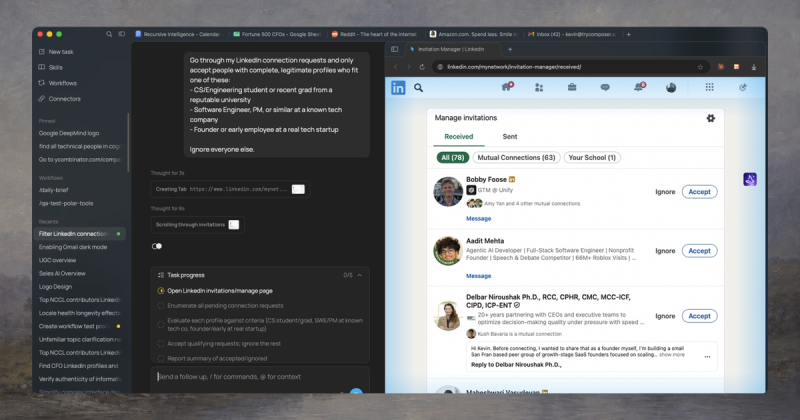The height and width of the screenshot is (420, 800).
Task: Bookmark the page with the star icon
Action: pos(700,67)
